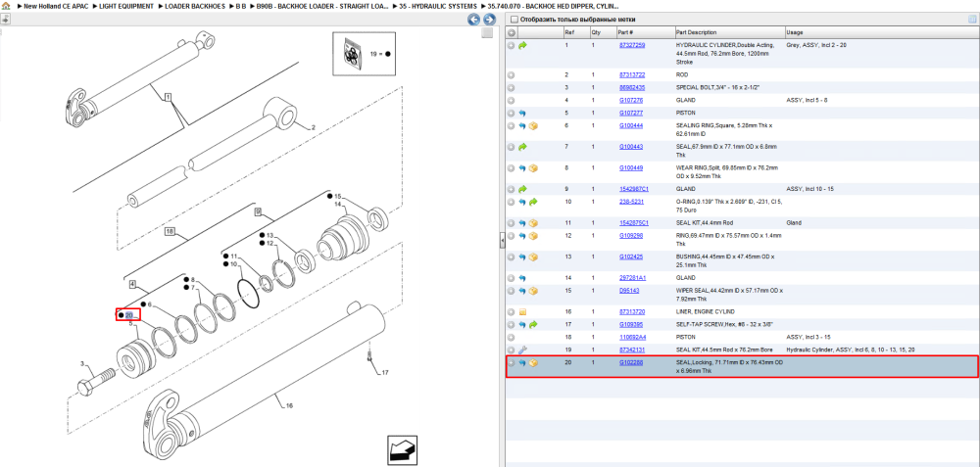Click the box icon on row 20 SEAL
Image resolution: width=980 pixels, height=467 pixels.
click(x=533, y=363)
